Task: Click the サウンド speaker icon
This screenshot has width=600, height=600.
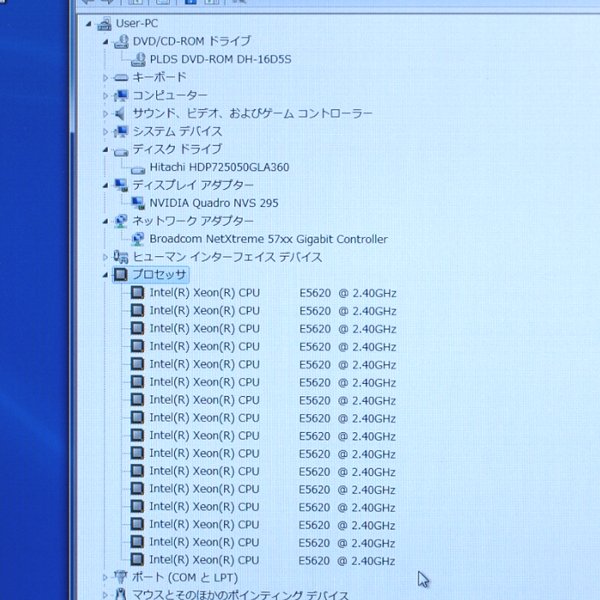Action: (x=120, y=113)
